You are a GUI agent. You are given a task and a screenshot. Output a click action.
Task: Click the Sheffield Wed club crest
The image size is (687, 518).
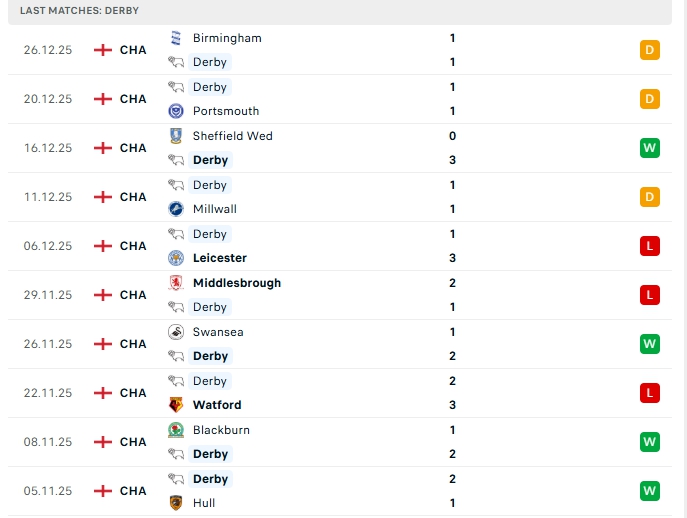click(176, 136)
